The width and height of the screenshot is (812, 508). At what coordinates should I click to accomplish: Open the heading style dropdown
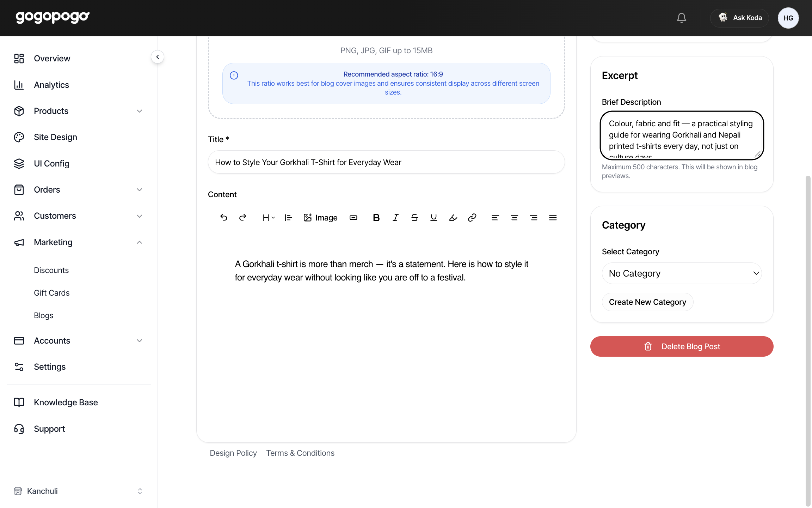point(269,218)
